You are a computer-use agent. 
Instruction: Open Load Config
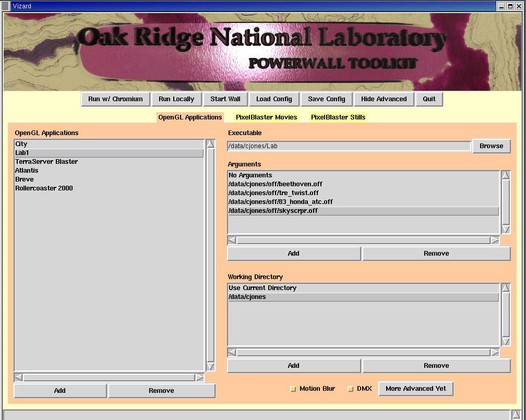click(x=274, y=99)
